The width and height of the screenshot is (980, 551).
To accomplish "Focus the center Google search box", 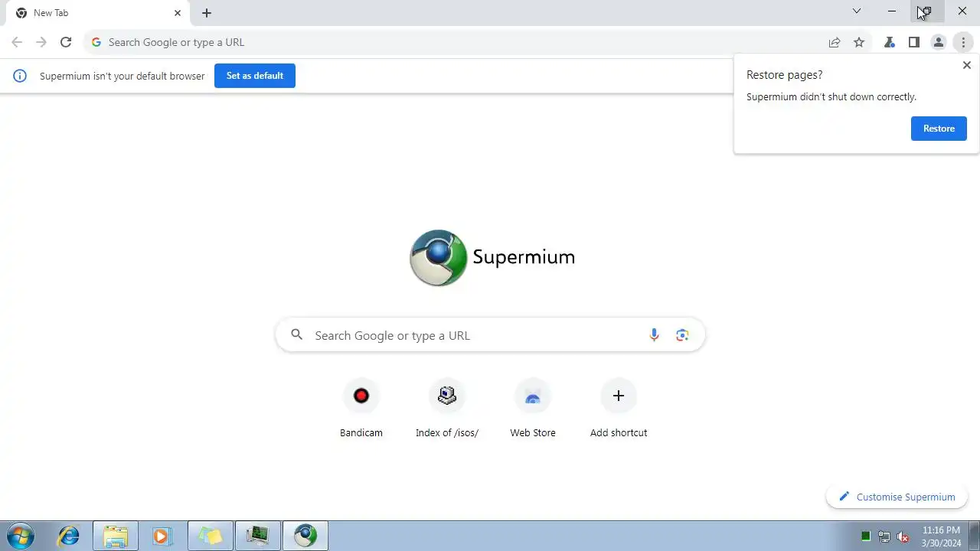I will 490,335.
